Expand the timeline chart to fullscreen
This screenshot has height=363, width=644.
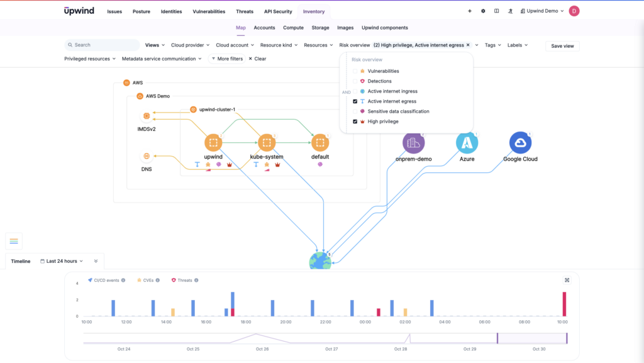(567, 280)
